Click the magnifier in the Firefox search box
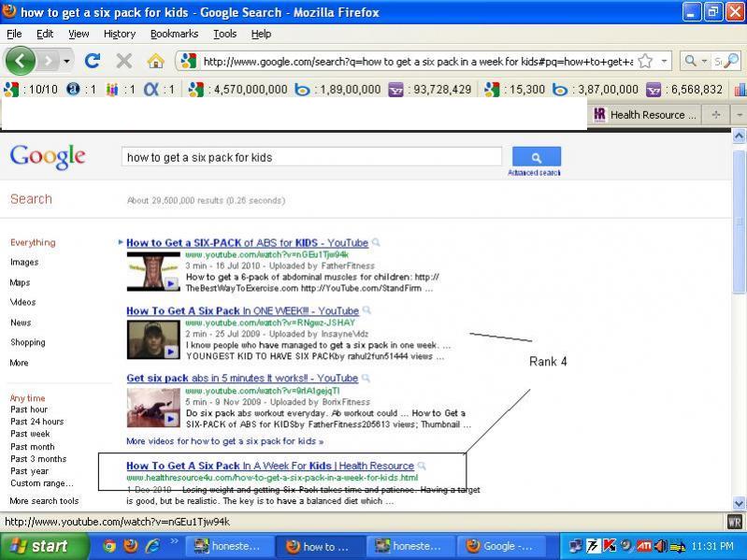 pyautogui.click(x=731, y=61)
